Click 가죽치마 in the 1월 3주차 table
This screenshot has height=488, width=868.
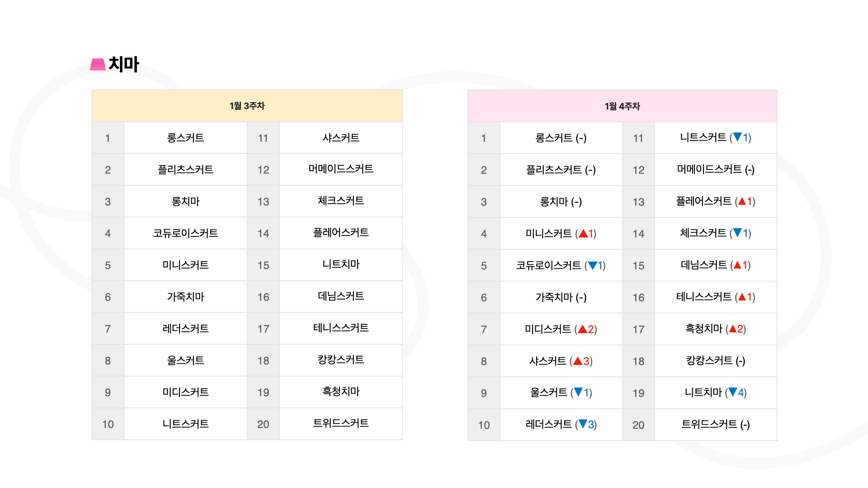[x=185, y=297]
